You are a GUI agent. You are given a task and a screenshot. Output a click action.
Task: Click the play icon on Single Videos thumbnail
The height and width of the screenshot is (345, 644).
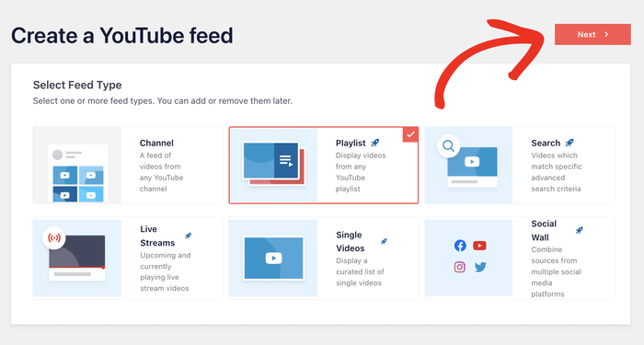pyautogui.click(x=273, y=258)
